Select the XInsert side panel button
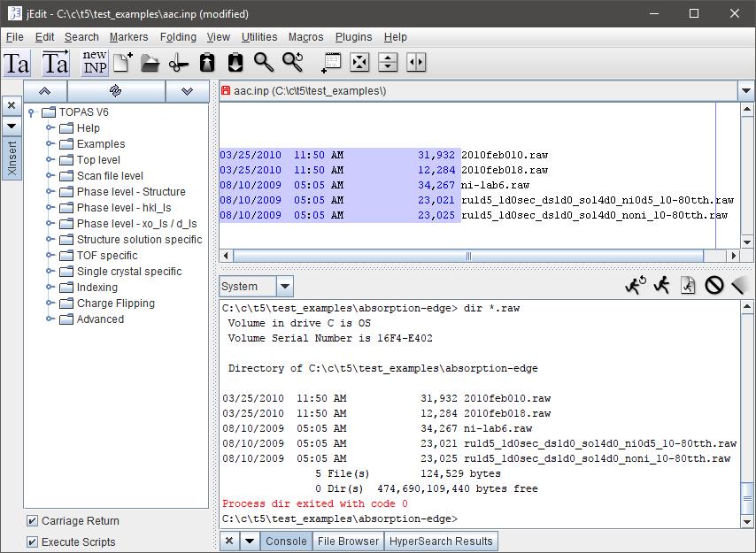 12,159
